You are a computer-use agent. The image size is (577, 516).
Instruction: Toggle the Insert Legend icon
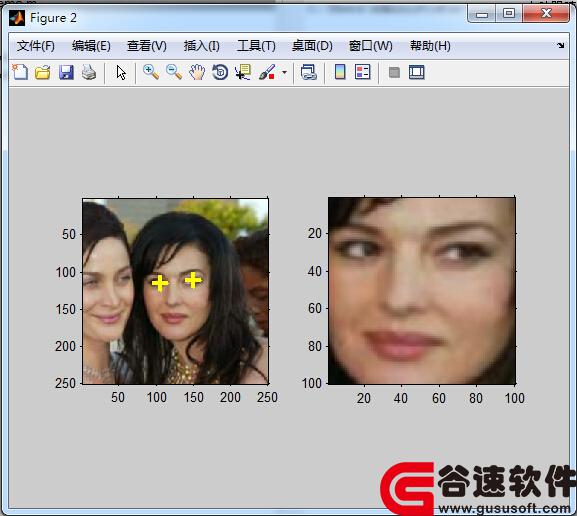coord(363,72)
